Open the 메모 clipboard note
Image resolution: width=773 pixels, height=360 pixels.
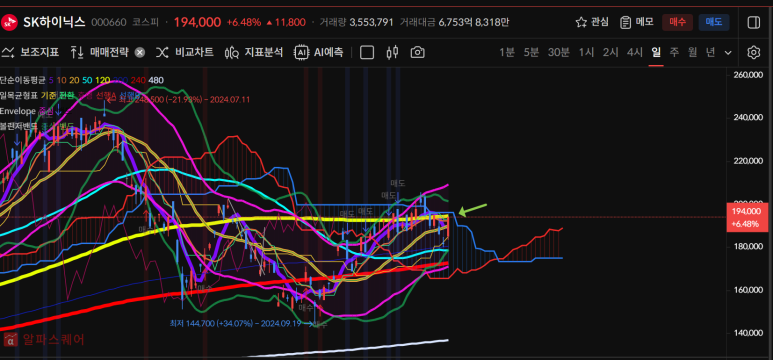pyautogui.click(x=636, y=22)
